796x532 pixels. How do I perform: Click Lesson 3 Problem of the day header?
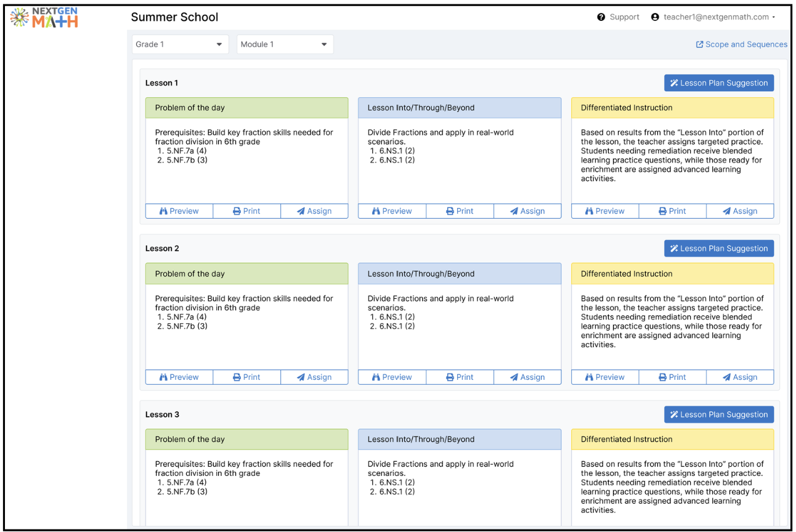pos(246,440)
